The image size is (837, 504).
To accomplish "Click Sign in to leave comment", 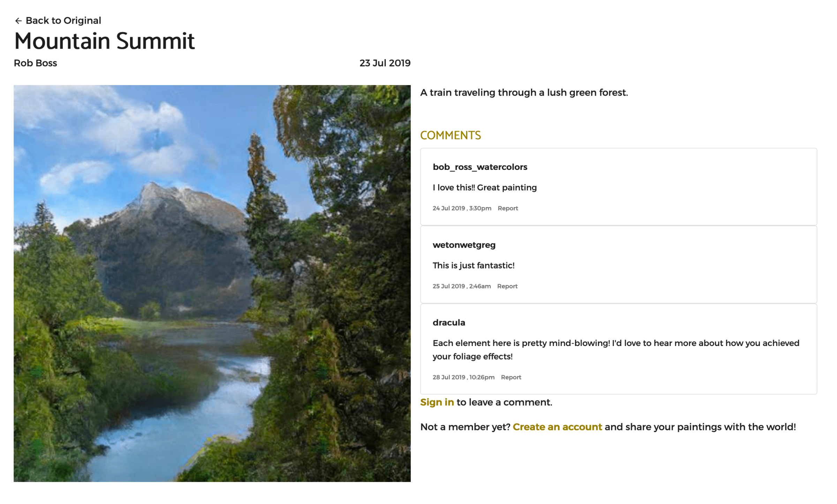I will [x=437, y=402].
